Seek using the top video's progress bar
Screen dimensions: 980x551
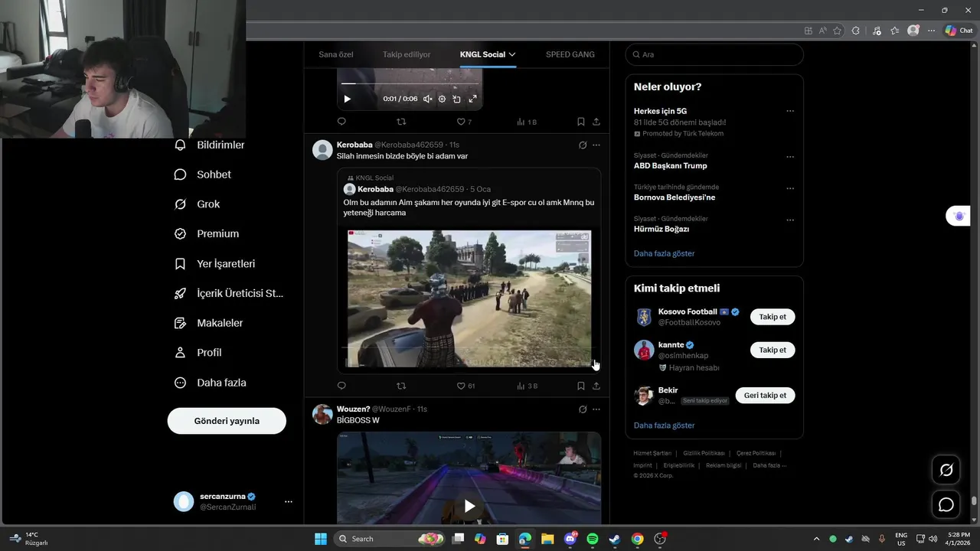pos(410,83)
